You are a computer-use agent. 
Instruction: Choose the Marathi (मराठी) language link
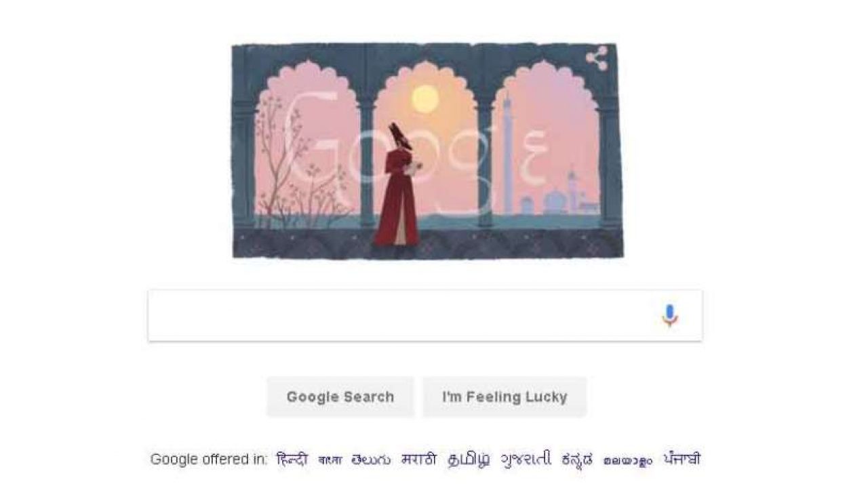419,460
